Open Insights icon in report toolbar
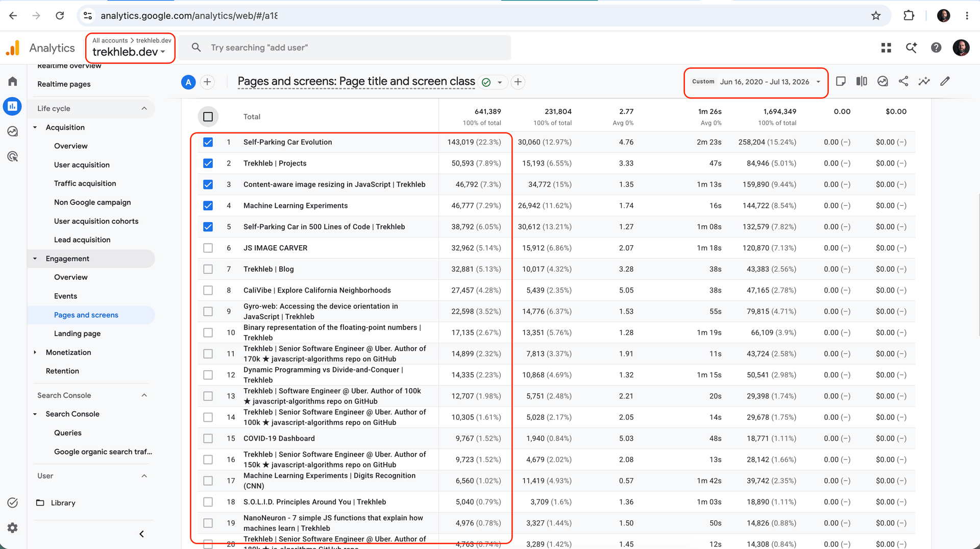This screenshot has width=980, height=549. [x=883, y=81]
